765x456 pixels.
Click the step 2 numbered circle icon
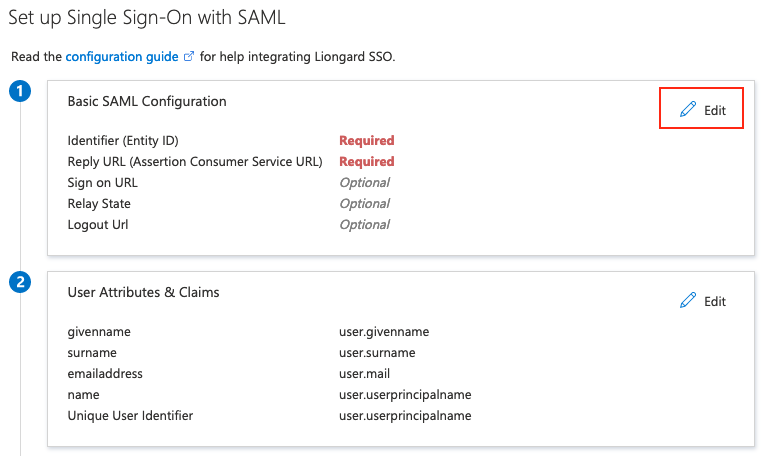[x=19, y=283]
